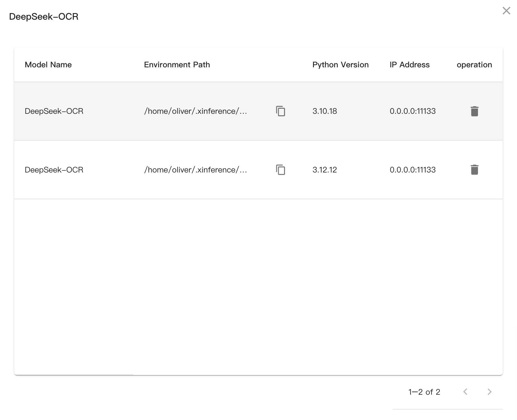Delete the Python 3.10.18 virtual environment
This screenshot has height=420, width=517.
tap(474, 111)
